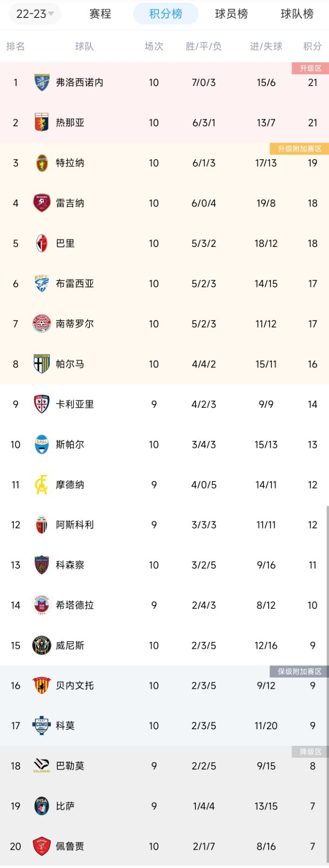Click the Frosinone team crest logo
Viewport: 329px width, 868px height.
tap(41, 83)
